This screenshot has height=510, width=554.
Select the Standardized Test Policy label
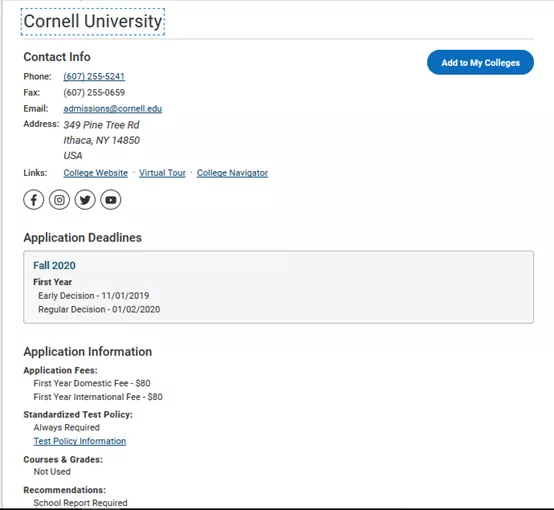point(78,415)
